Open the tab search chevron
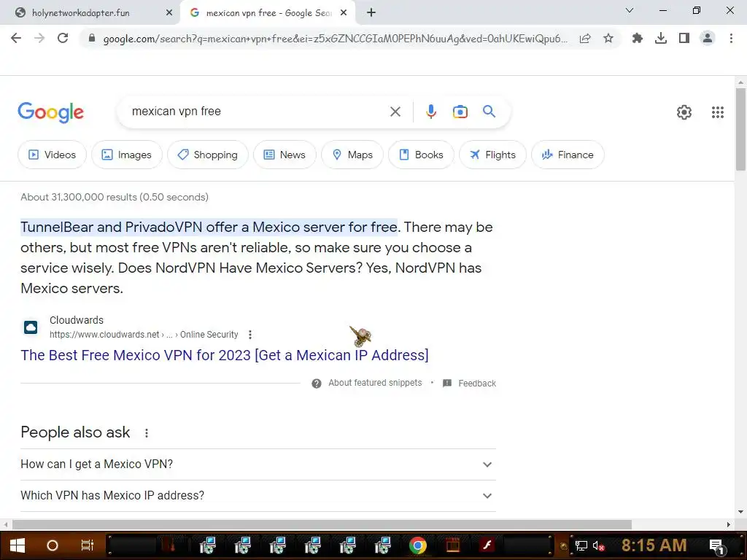The width and height of the screenshot is (747, 560). pyautogui.click(x=630, y=10)
